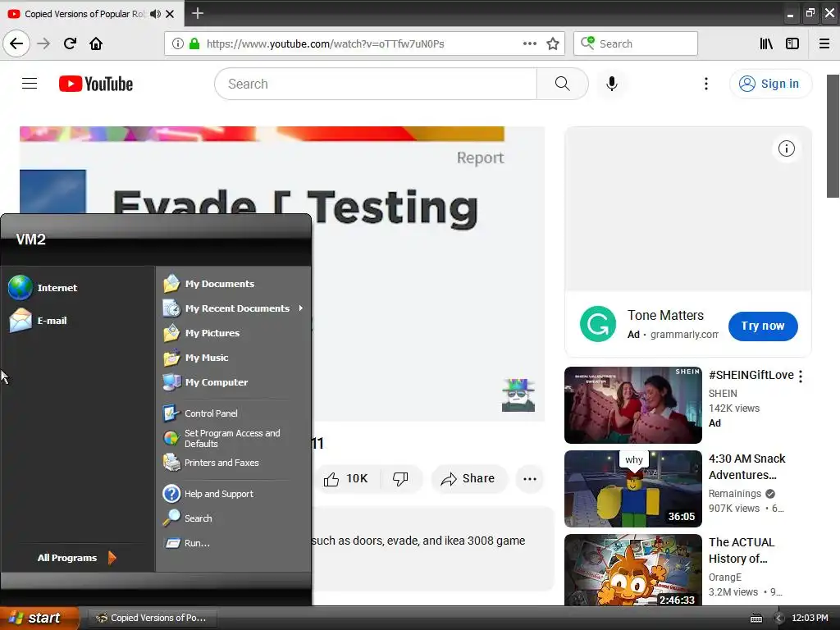The image size is (840, 630).
Task: Click the Share button
Action: click(x=468, y=478)
